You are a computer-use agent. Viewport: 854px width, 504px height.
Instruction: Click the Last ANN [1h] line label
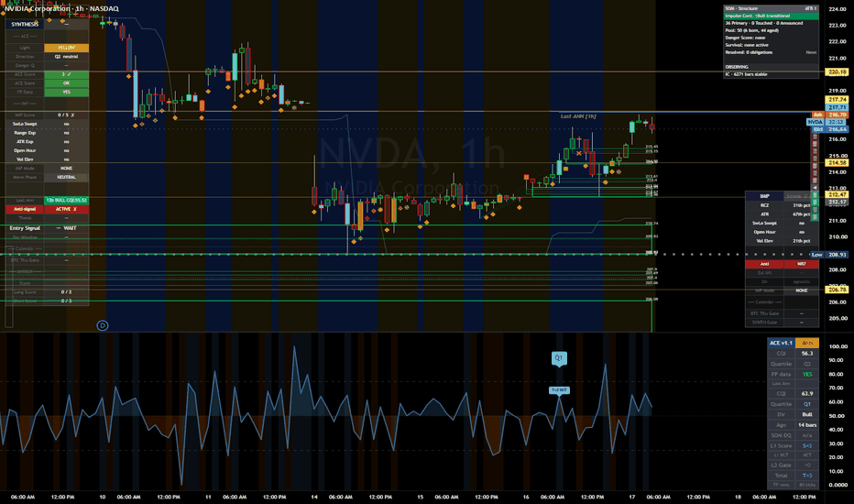[578, 116]
